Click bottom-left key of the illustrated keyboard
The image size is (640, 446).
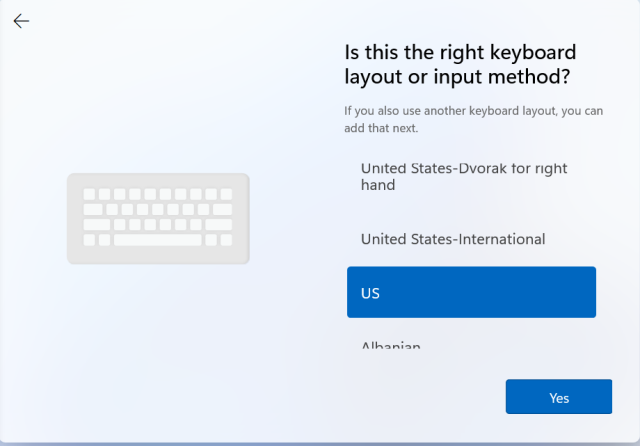(x=89, y=240)
